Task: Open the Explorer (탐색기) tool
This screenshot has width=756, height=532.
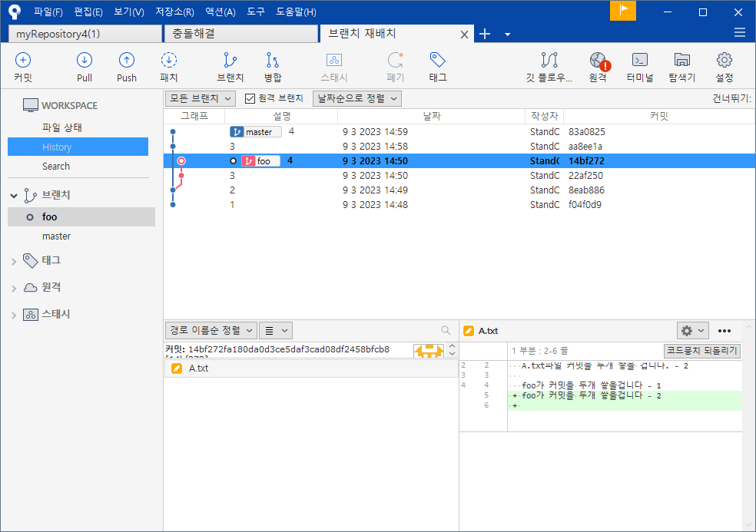Action: pos(681,60)
